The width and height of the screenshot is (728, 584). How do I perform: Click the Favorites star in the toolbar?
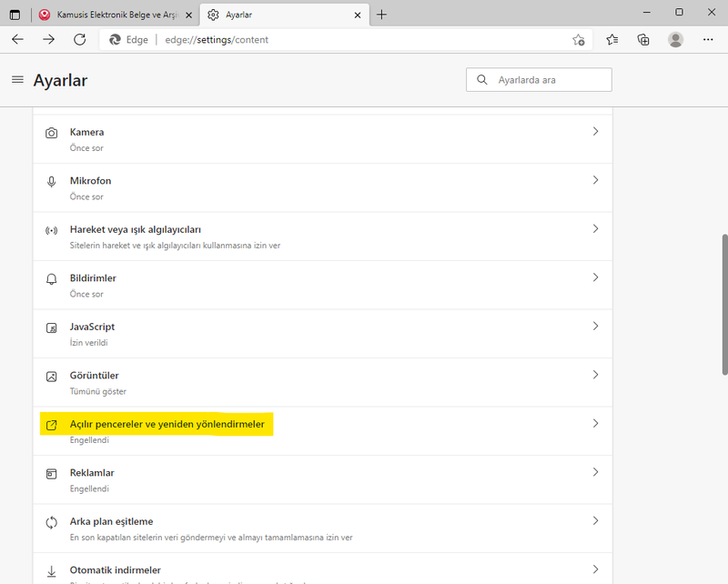coord(612,40)
